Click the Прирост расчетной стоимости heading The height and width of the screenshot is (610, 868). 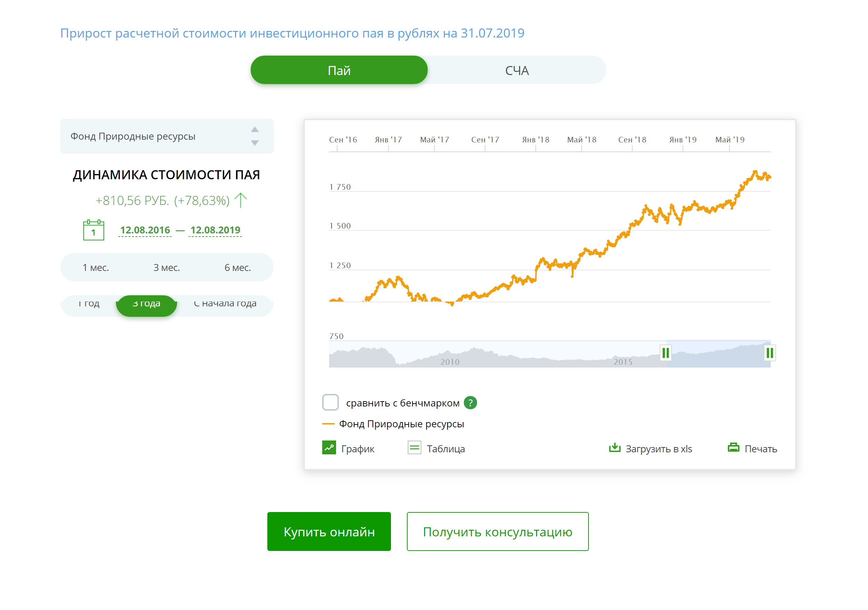tap(292, 33)
